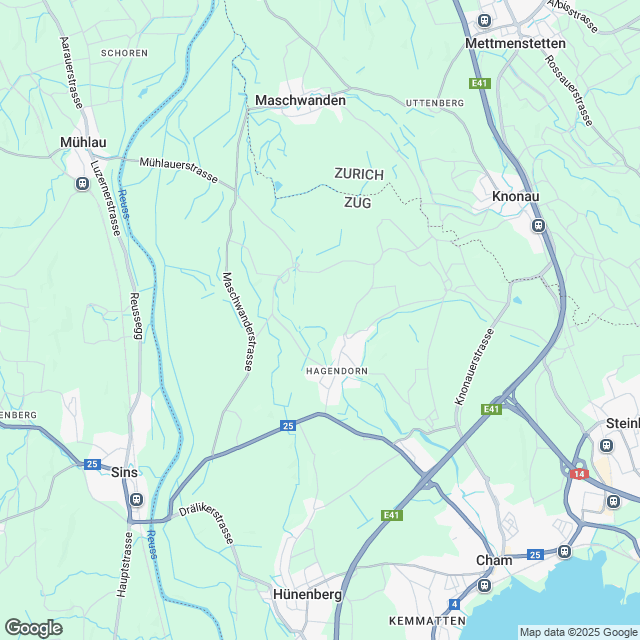Click the Maschwanden town label
Image resolution: width=640 pixels, height=640 pixels.
pyautogui.click(x=300, y=100)
